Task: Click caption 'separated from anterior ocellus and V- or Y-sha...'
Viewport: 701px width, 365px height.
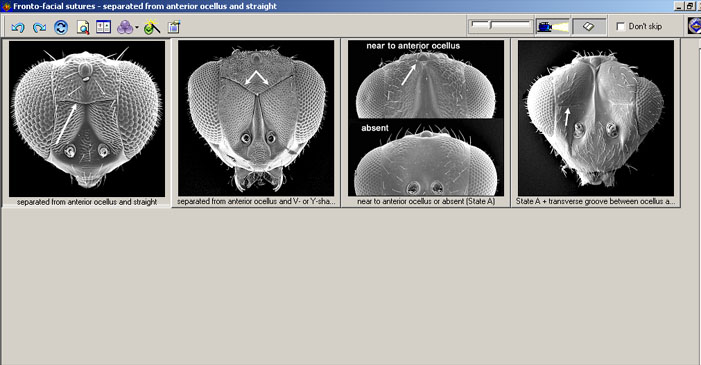Action: (256, 202)
